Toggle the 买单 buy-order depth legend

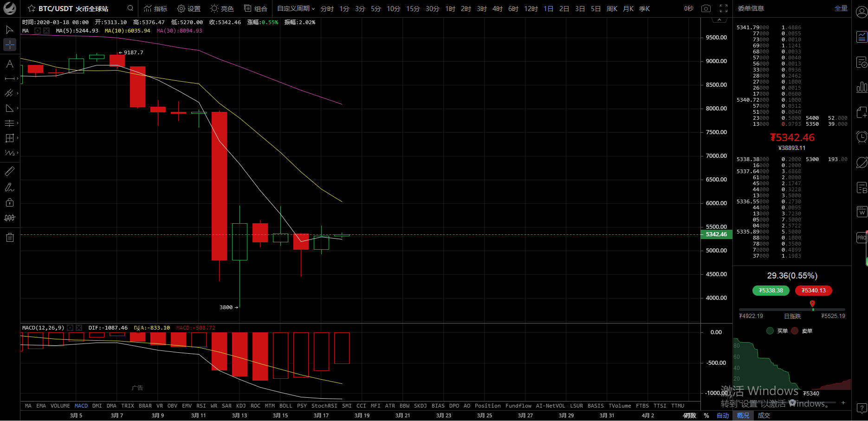pos(777,331)
